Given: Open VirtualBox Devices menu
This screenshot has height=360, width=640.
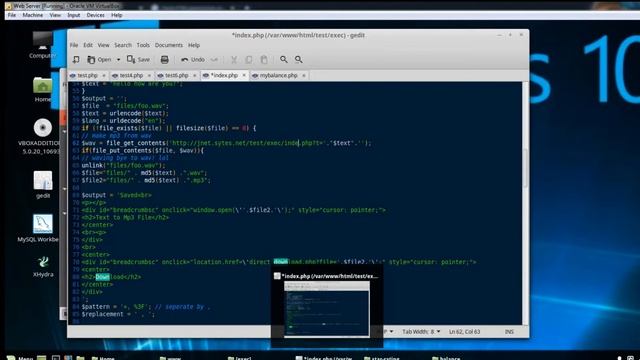Looking at the screenshot, I should 96,15.
